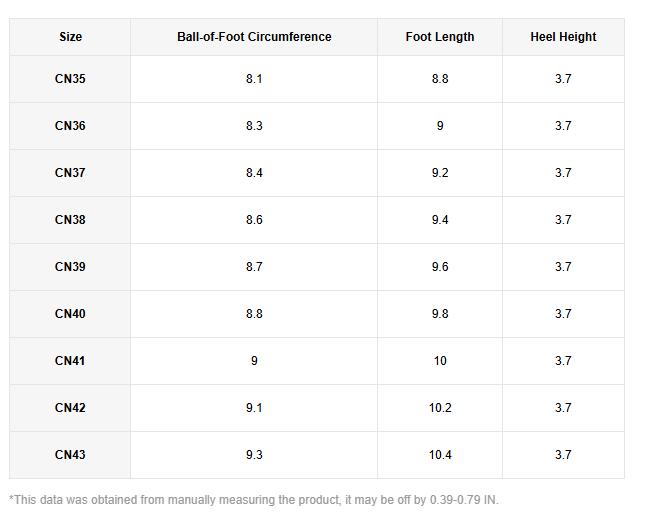The image size is (646, 526).
Task: Click the CN42 size label
Action: 70,408
